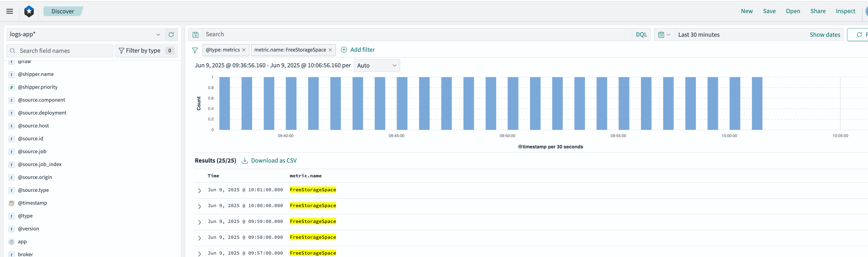Click the OpenSearch Dashboards home logo
This screenshot has height=257, width=868.
[29, 11]
